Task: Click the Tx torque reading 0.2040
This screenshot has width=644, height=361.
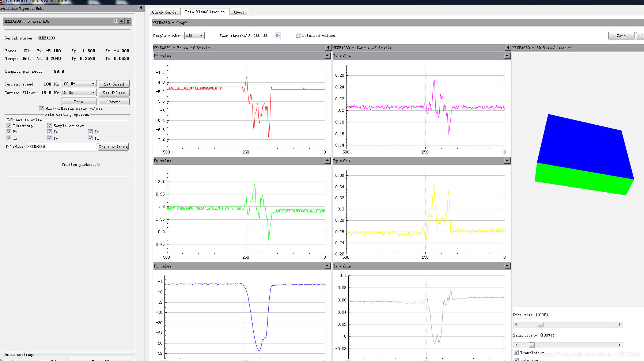Action: pos(53,58)
